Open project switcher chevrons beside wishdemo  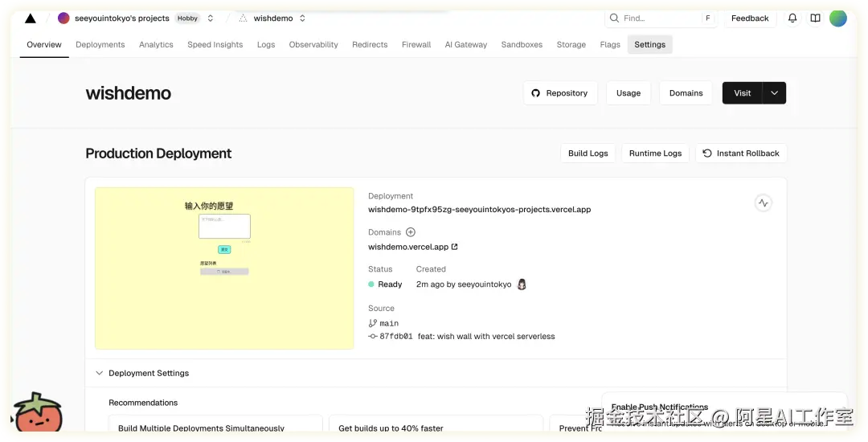tap(302, 18)
